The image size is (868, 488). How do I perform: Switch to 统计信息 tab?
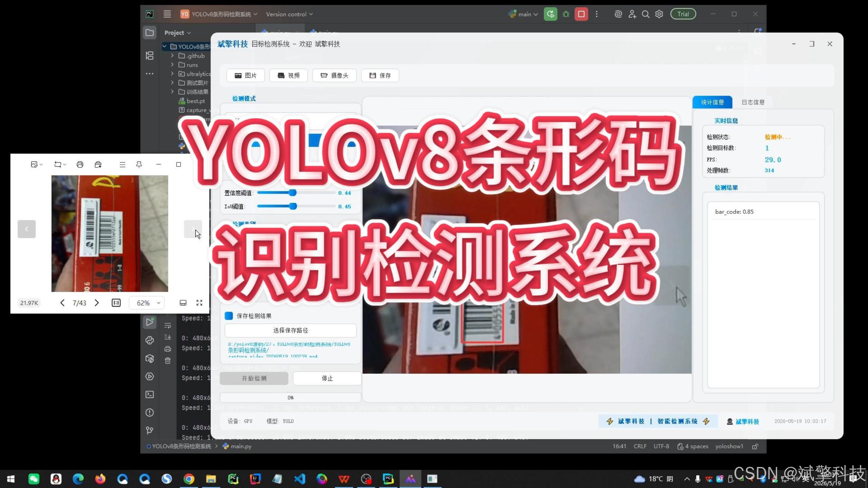click(712, 102)
